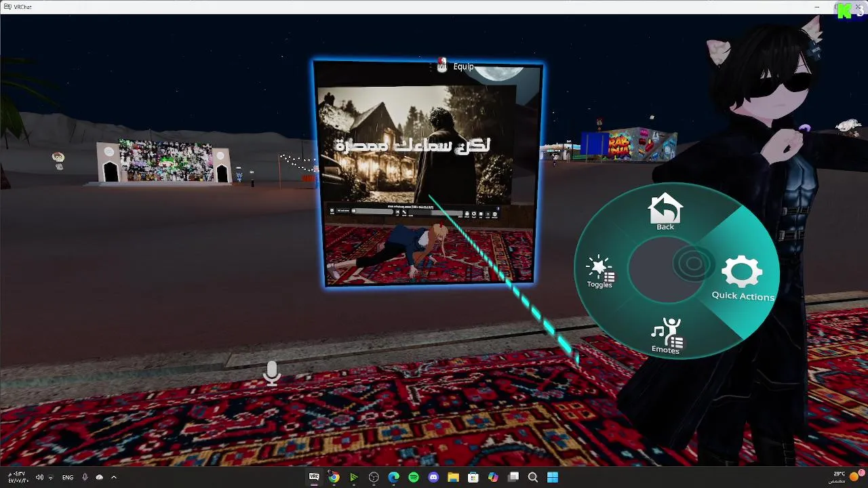Open Task View on the taskbar

513,477
